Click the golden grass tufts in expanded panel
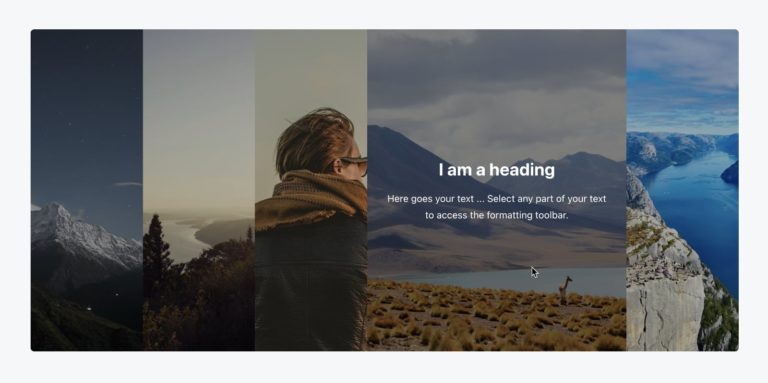This screenshot has width=768, height=383. click(497, 316)
